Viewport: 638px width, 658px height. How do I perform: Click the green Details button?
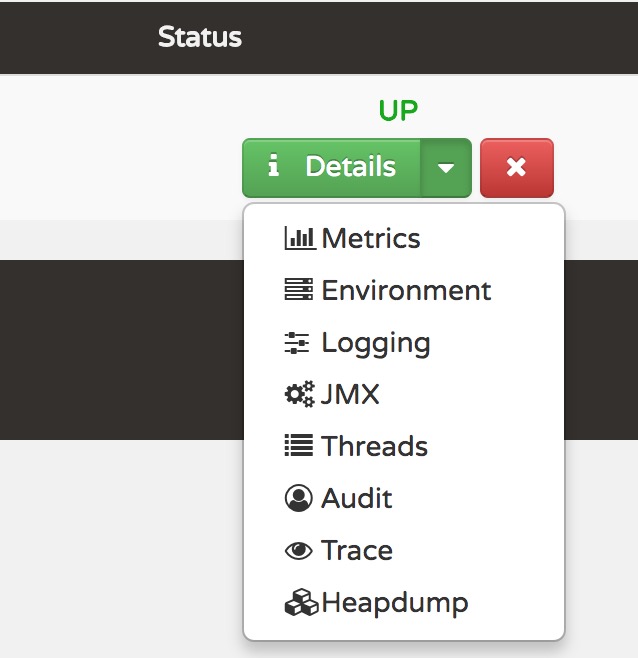click(332, 168)
